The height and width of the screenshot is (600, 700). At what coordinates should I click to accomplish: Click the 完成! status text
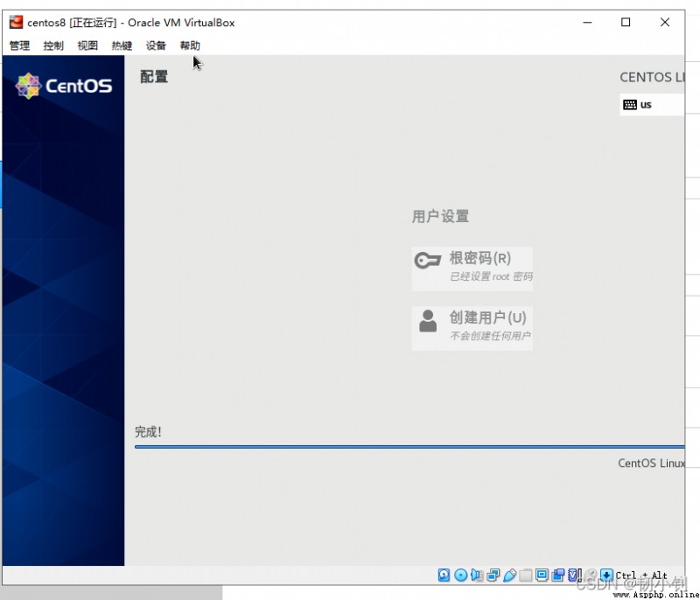148,432
